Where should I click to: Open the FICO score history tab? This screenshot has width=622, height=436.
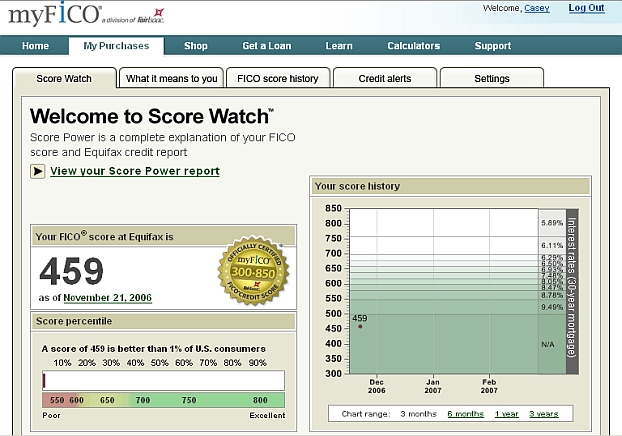coord(278,78)
